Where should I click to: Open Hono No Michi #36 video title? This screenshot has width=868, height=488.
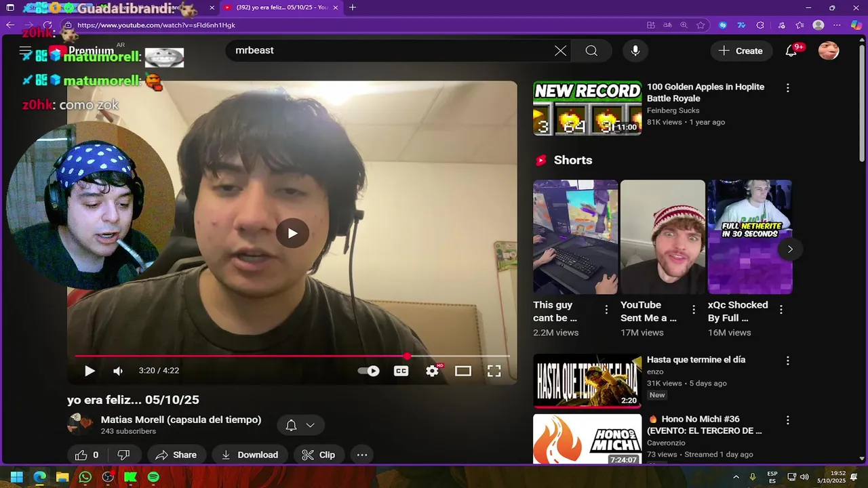click(705, 425)
